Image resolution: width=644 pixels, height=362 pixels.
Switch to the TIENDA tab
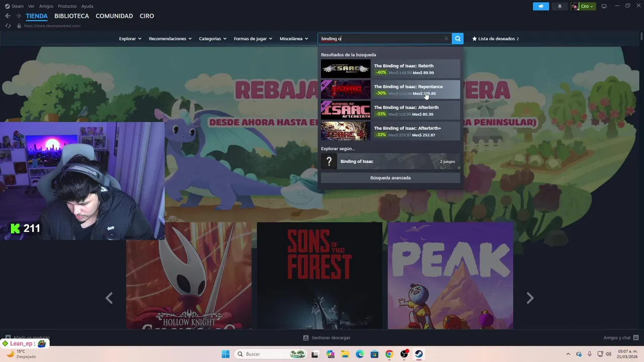tap(37, 16)
